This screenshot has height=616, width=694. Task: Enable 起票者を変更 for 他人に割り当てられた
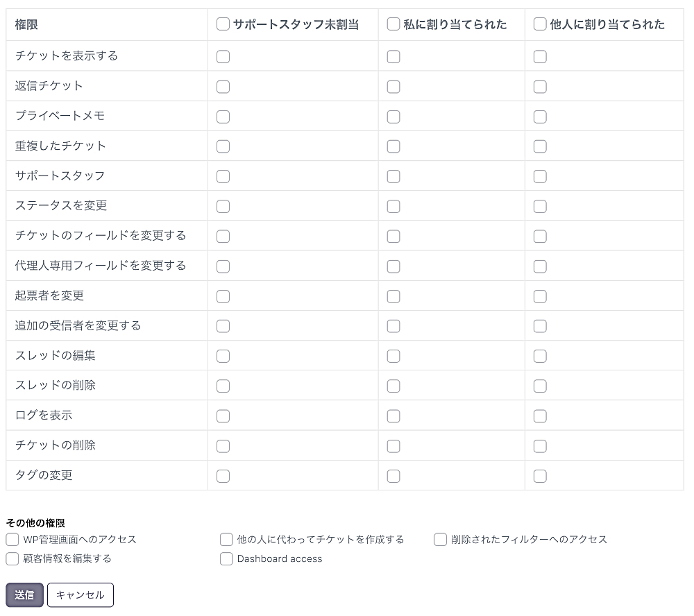tap(540, 296)
